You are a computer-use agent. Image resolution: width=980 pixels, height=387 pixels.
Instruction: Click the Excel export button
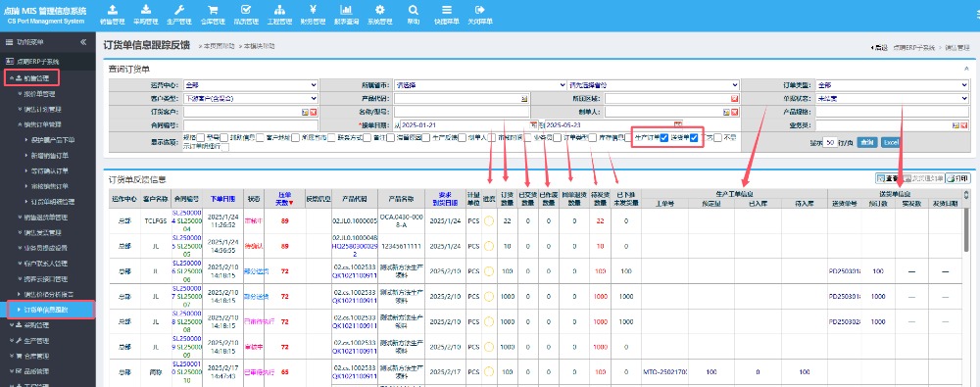tap(891, 142)
